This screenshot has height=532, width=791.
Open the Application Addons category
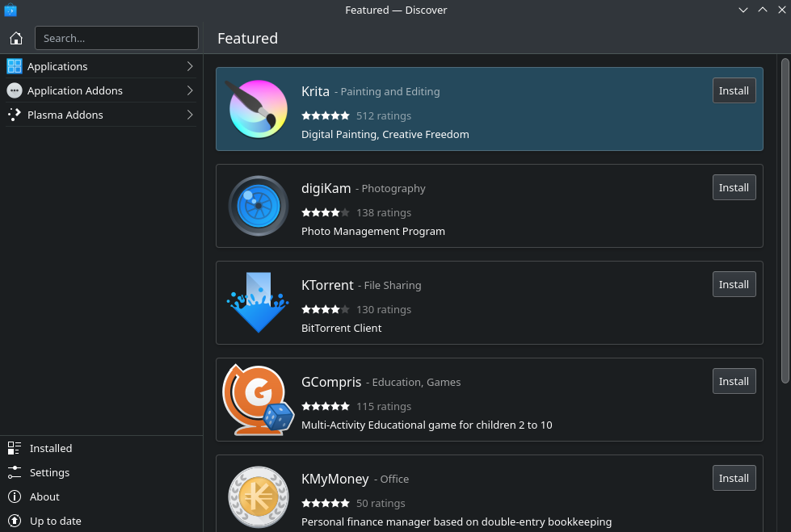(101, 90)
